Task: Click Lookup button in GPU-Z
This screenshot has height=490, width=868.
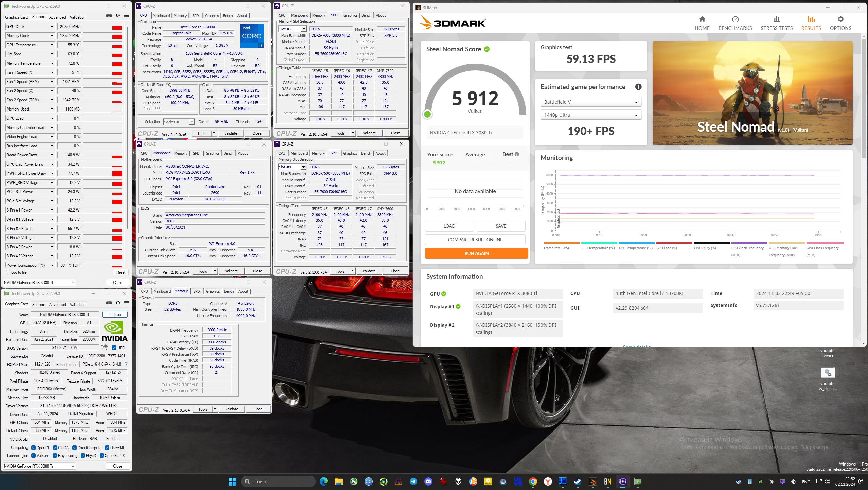Action: click(x=115, y=315)
